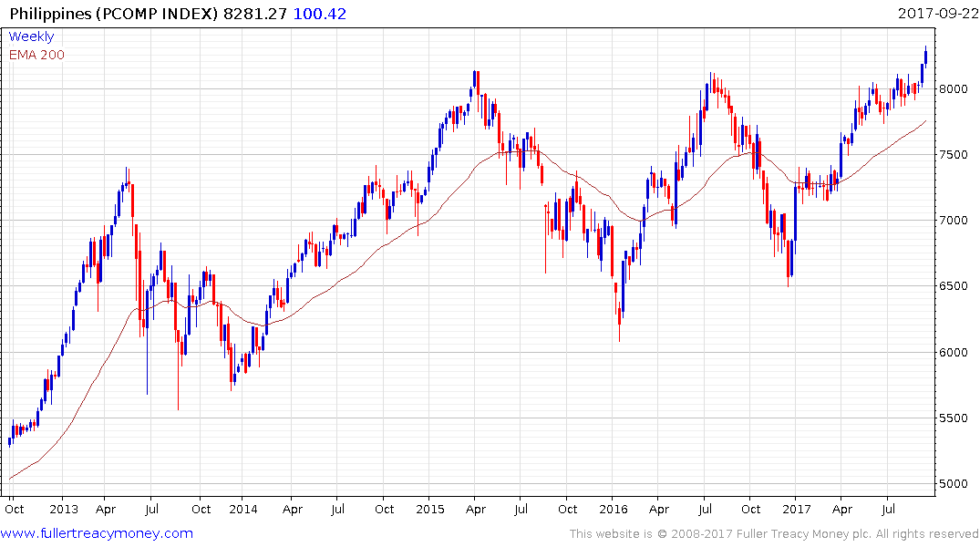Click the chart title 'Philippines (PCOMP INDEX)'
This screenshot has width=980, height=547.
(x=114, y=14)
